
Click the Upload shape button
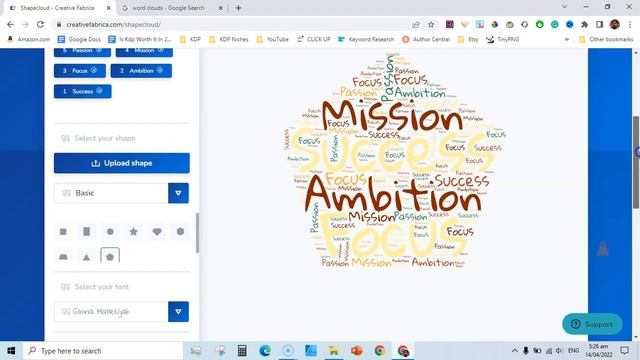pyautogui.click(x=122, y=163)
